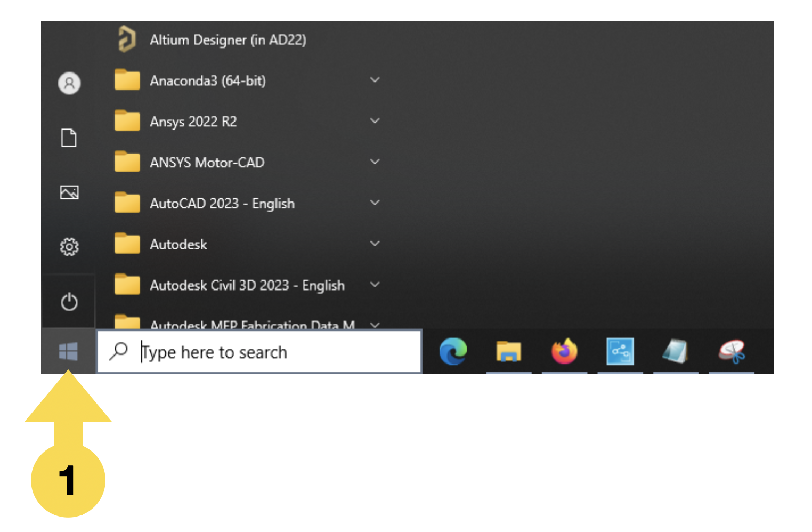Select Autodesk MEP Fabrication Data M label
This screenshot has width=812, height=532.
click(253, 324)
